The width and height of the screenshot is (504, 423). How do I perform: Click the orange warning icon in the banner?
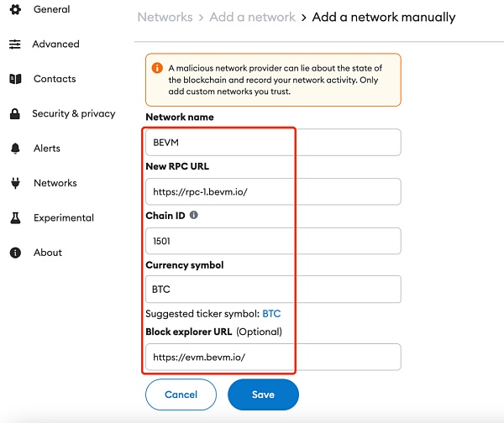tap(157, 68)
